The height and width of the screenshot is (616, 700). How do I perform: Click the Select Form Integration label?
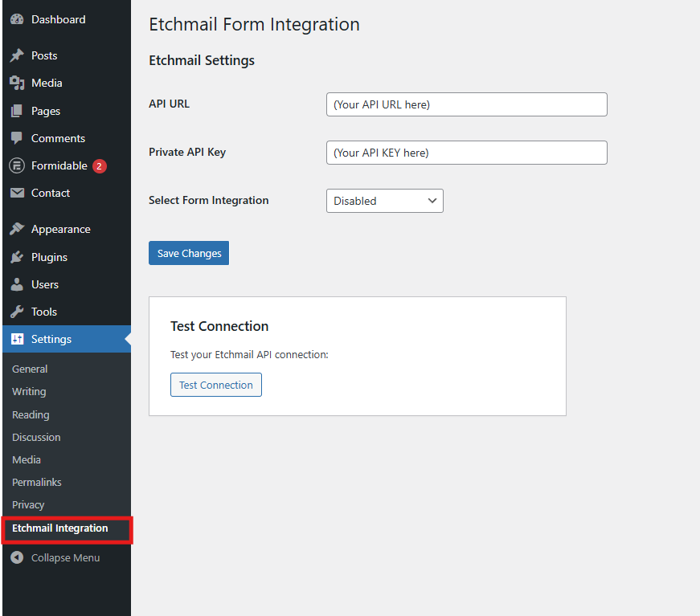tap(208, 200)
